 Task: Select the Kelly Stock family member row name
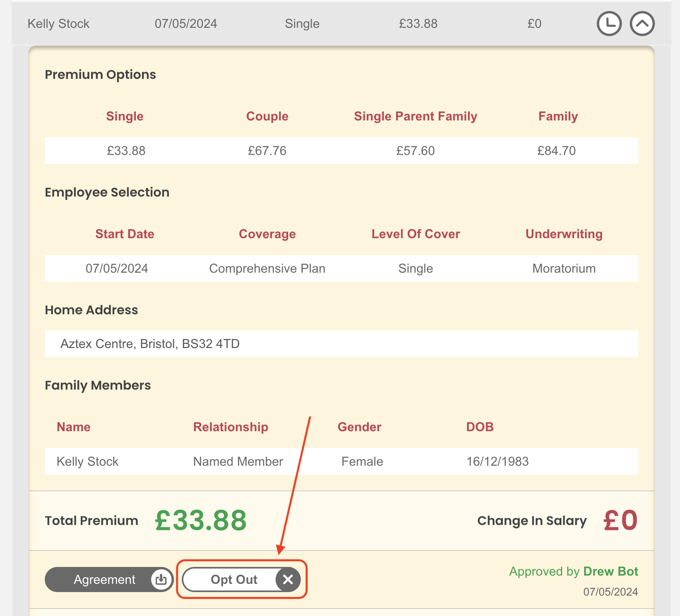88,461
